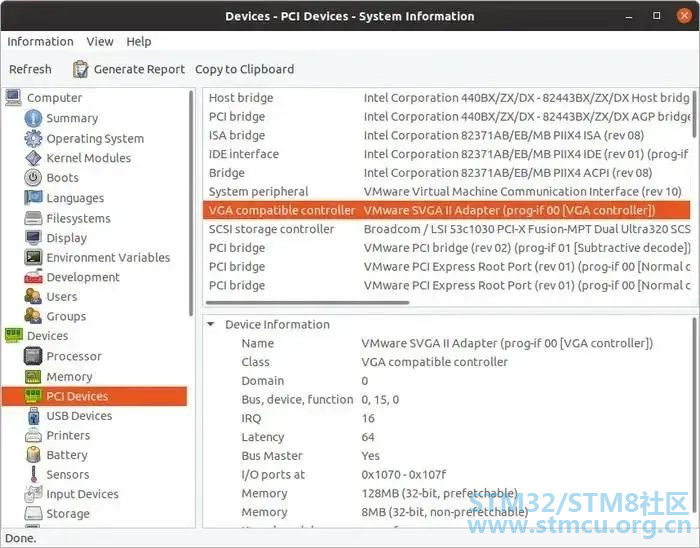Select the Memory module icon

[x=33, y=377]
